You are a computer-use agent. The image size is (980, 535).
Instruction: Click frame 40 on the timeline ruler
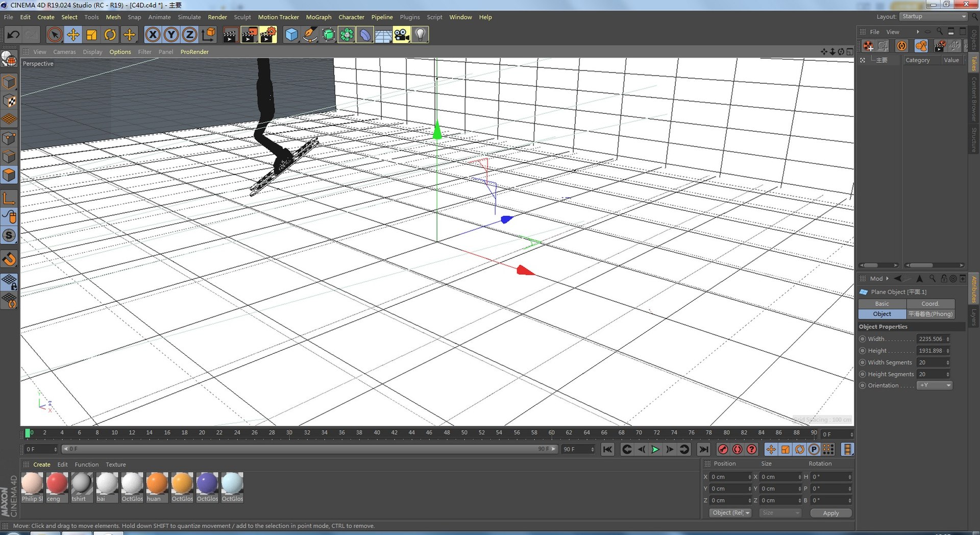coord(377,433)
